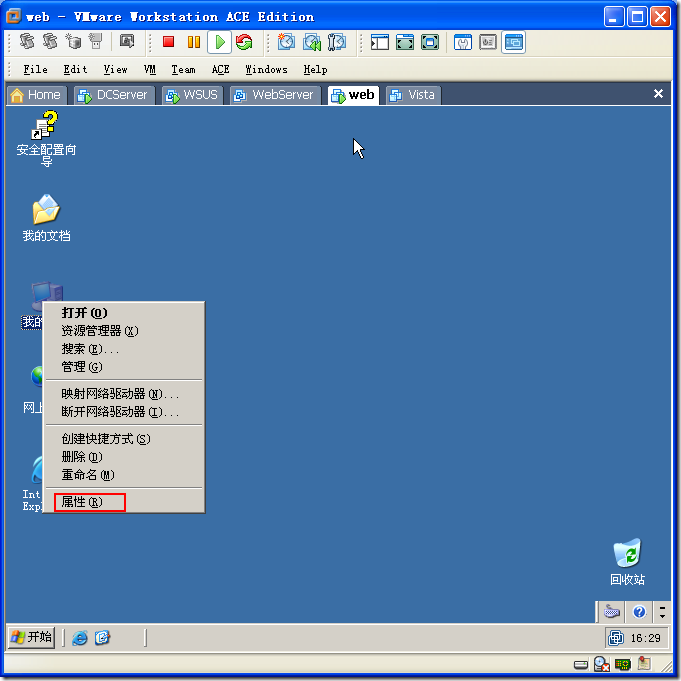The height and width of the screenshot is (681, 681).
Task: Click the 16:29 taskbar clock
Action: [x=645, y=638]
